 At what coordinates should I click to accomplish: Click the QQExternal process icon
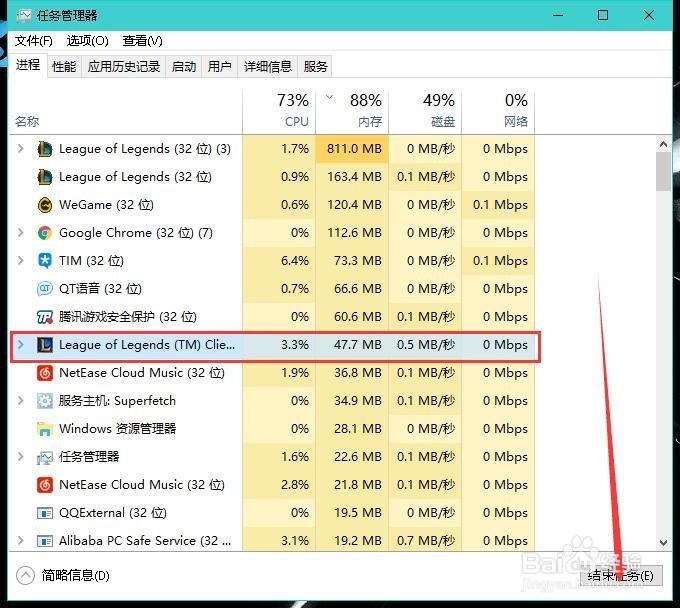pyautogui.click(x=45, y=513)
